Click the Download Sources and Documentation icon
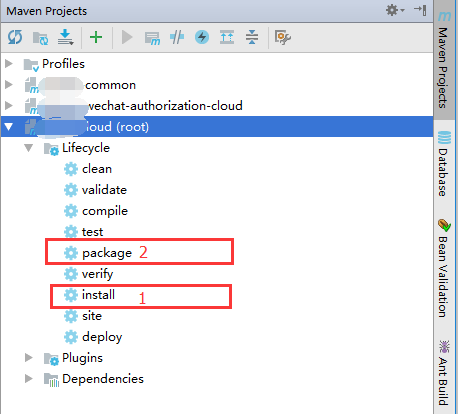This screenshot has height=414, width=458. [65, 37]
